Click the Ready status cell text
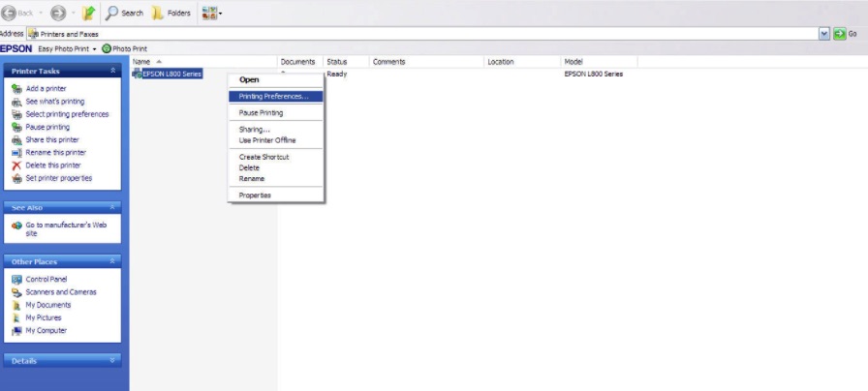The image size is (868, 391). pos(336,75)
